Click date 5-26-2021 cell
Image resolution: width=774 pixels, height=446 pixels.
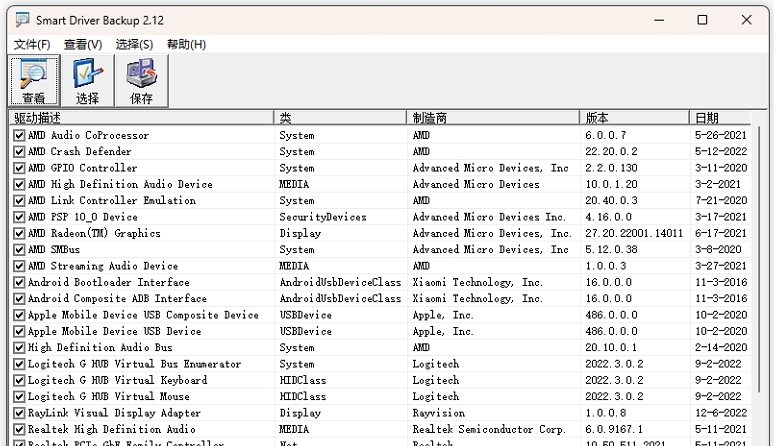click(x=721, y=135)
